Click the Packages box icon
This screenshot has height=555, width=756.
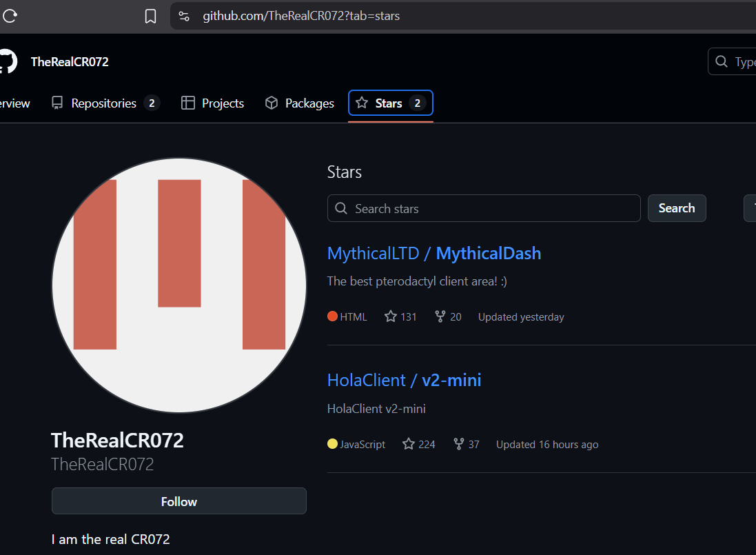click(272, 103)
